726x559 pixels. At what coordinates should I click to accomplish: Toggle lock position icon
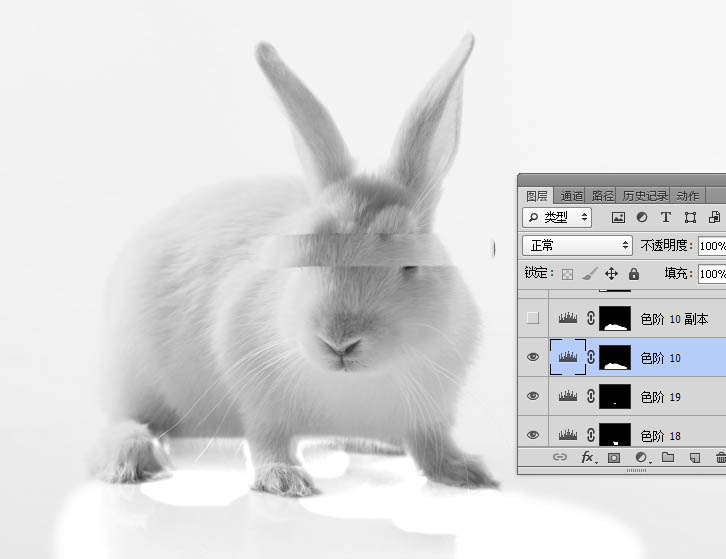pos(611,274)
